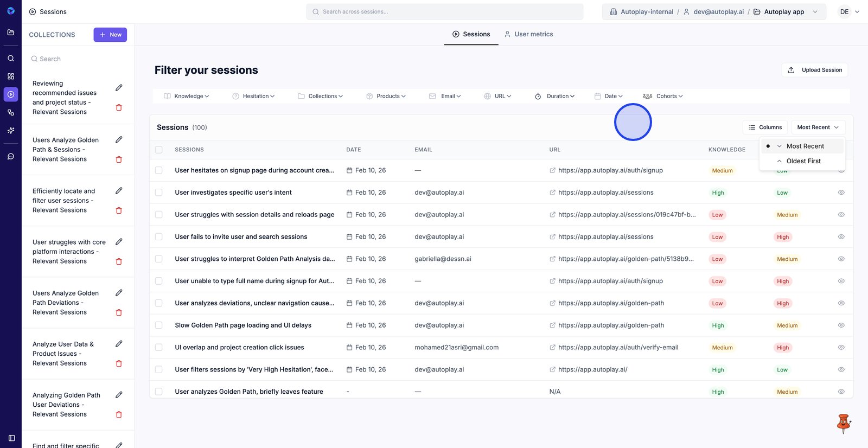Click the sparkle AI icon in sidebar

11,131
